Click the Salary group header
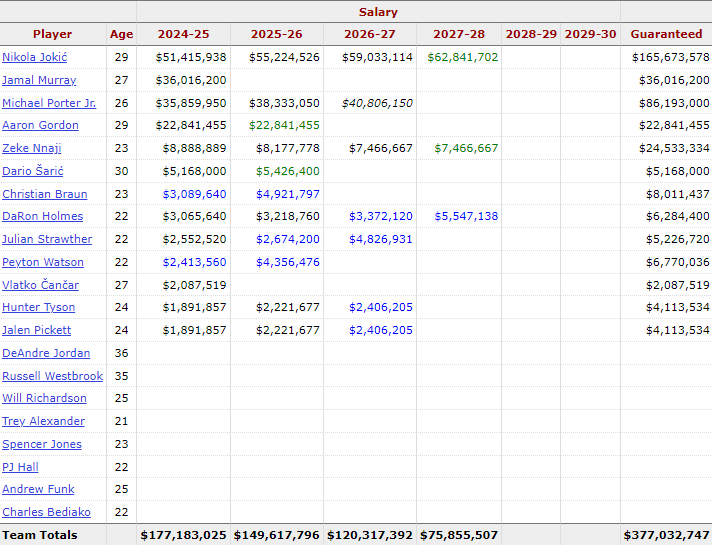This screenshot has height=545, width=712. 378,12
